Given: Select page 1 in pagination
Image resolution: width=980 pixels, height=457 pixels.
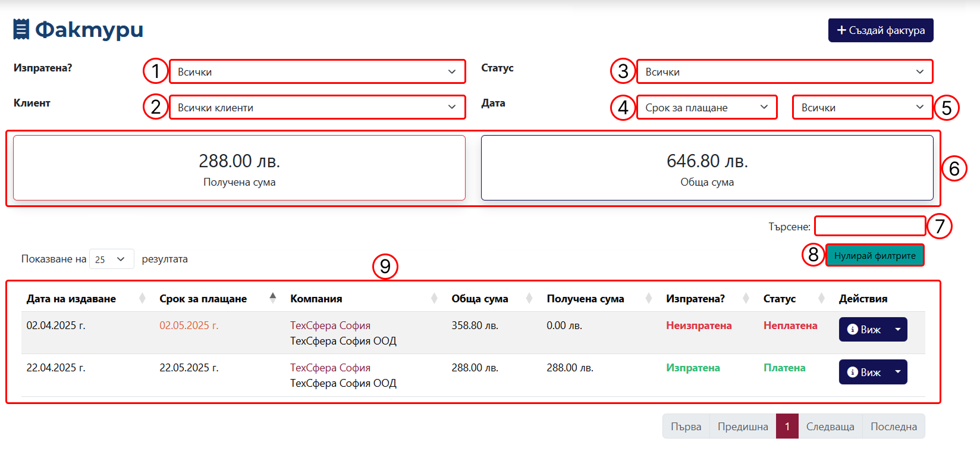Looking at the screenshot, I should point(787,426).
